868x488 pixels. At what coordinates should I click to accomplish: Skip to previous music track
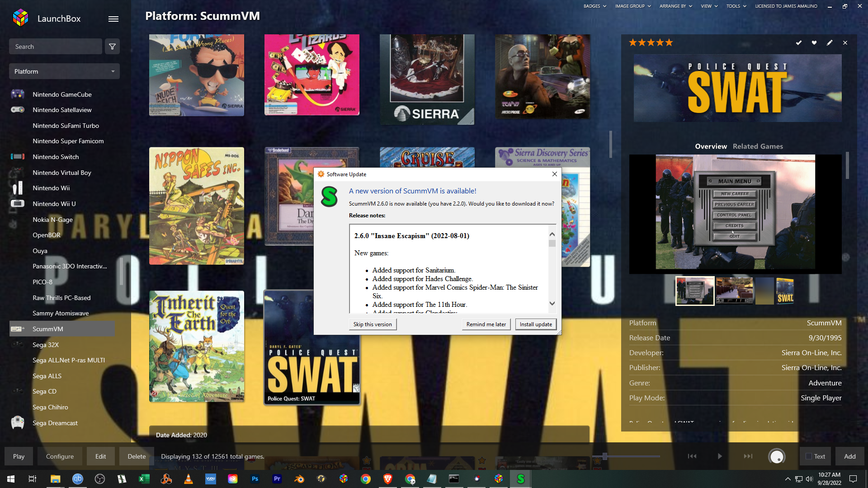(x=692, y=456)
